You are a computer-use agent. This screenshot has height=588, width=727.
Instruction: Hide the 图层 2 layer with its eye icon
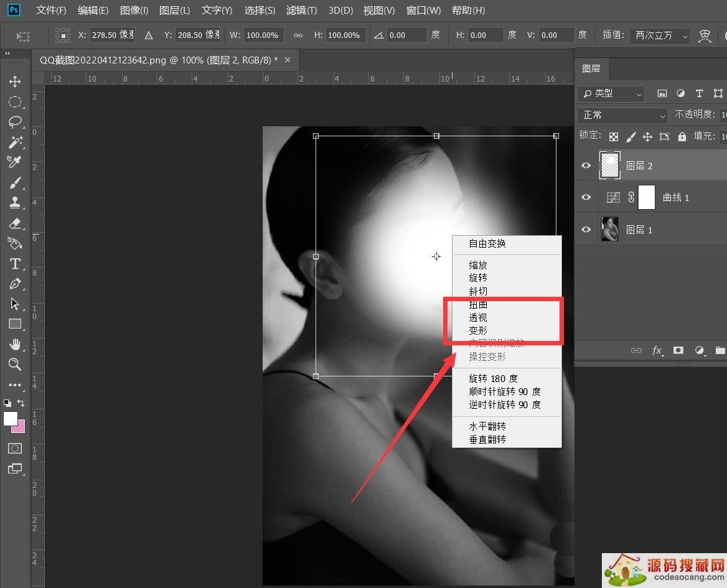[586, 166]
